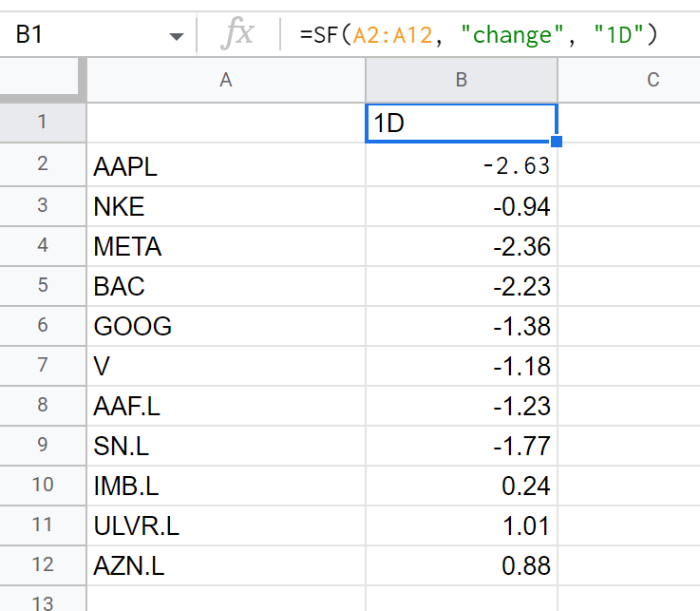
Task: Click cell with ticker AZN.L
Action: coord(226,565)
